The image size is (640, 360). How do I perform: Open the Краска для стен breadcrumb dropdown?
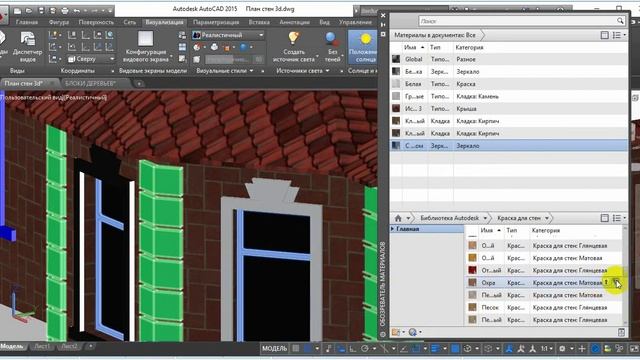click(547, 218)
